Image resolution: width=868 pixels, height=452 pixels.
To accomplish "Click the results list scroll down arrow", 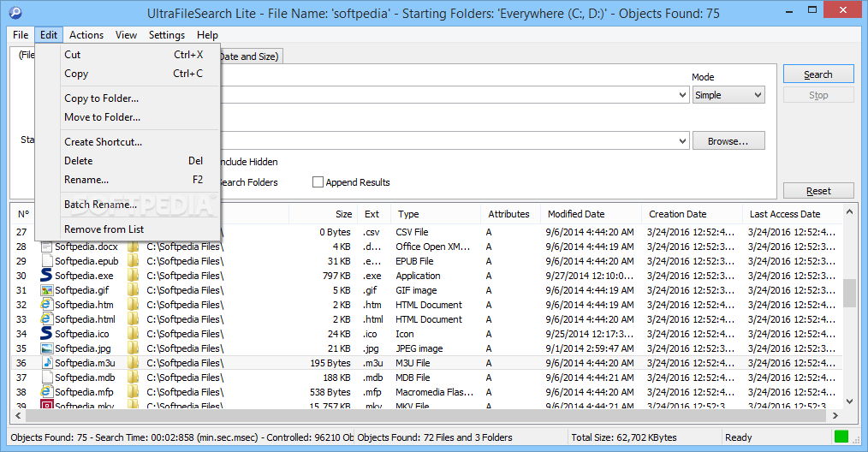I will 849,401.
